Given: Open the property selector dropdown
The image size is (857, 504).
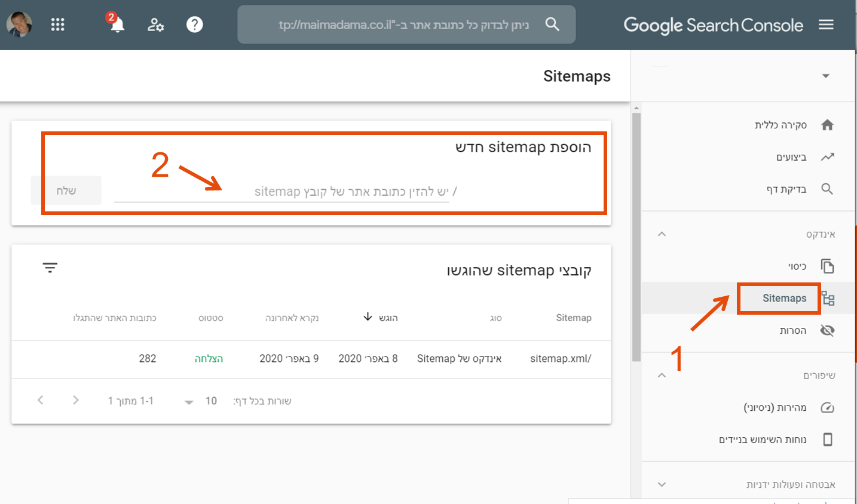Looking at the screenshot, I should point(825,76).
